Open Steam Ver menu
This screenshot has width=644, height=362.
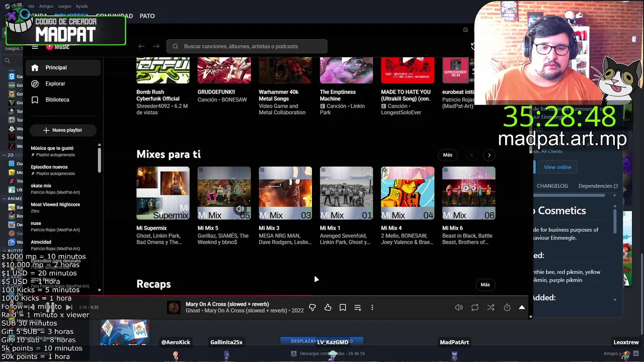tap(32, 6)
